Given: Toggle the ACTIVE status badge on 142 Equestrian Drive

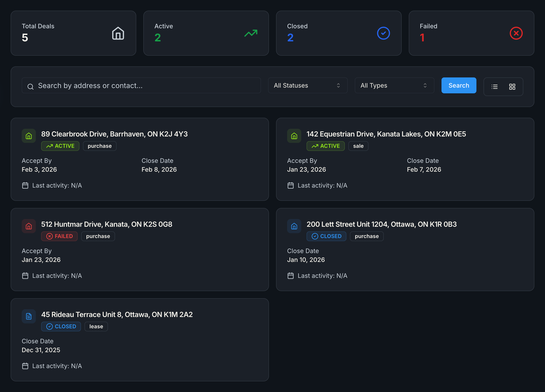Looking at the screenshot, I should (x=326, y=146).
